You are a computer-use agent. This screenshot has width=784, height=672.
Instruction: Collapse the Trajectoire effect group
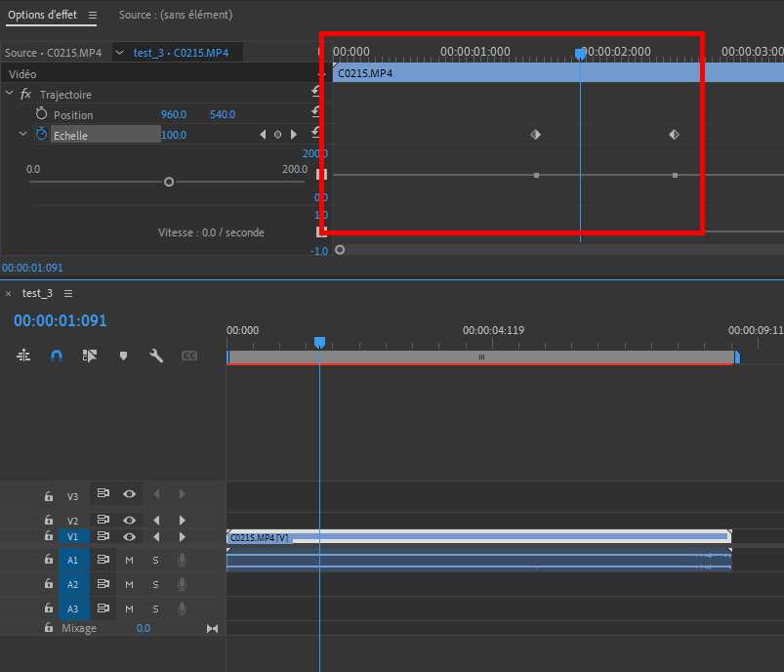click(x=9, y=94)
